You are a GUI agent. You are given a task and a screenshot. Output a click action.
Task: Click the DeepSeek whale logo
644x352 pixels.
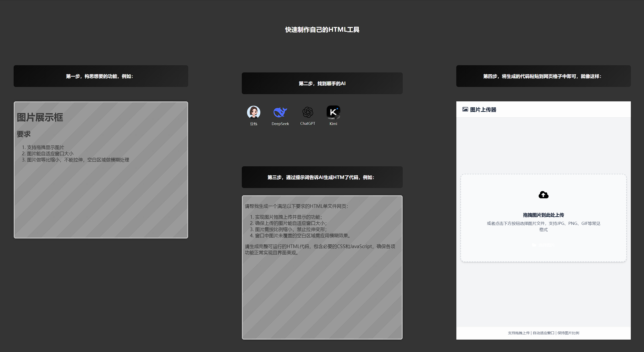pos(280,112)
